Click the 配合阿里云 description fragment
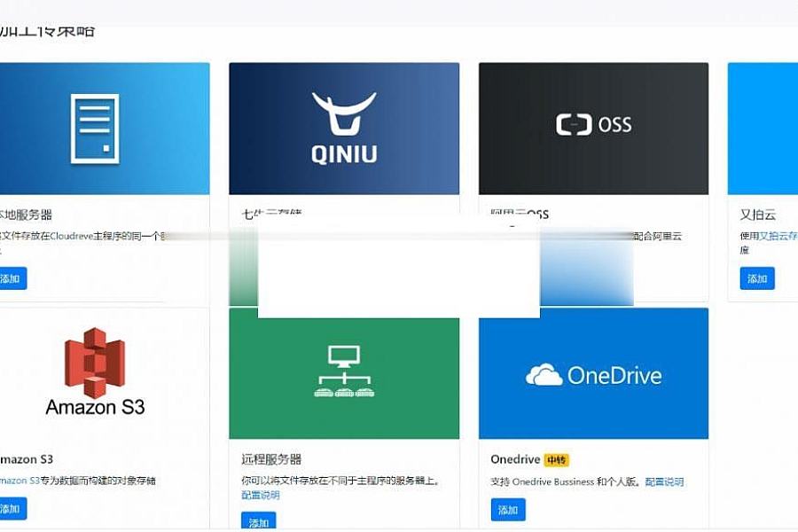The image size is (798, 532). (x=657, y=236)
